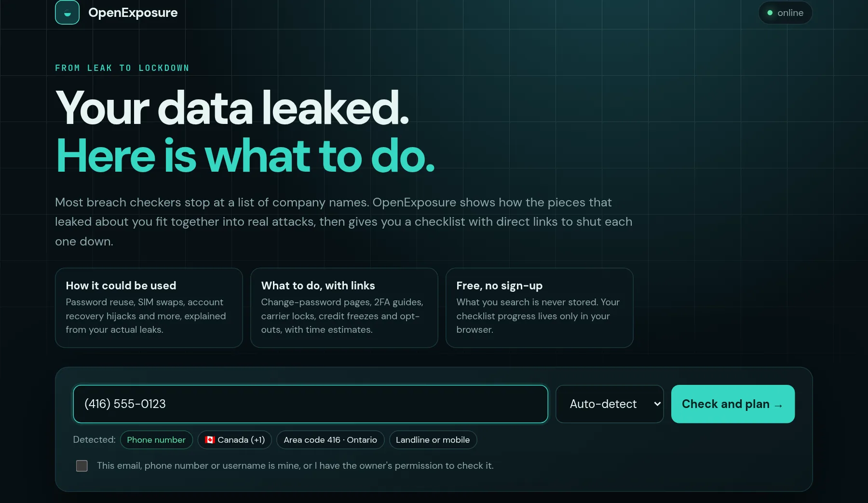Open the How it could be used card
This screenshot has height=503, width=868.
(x=149, y=308)
